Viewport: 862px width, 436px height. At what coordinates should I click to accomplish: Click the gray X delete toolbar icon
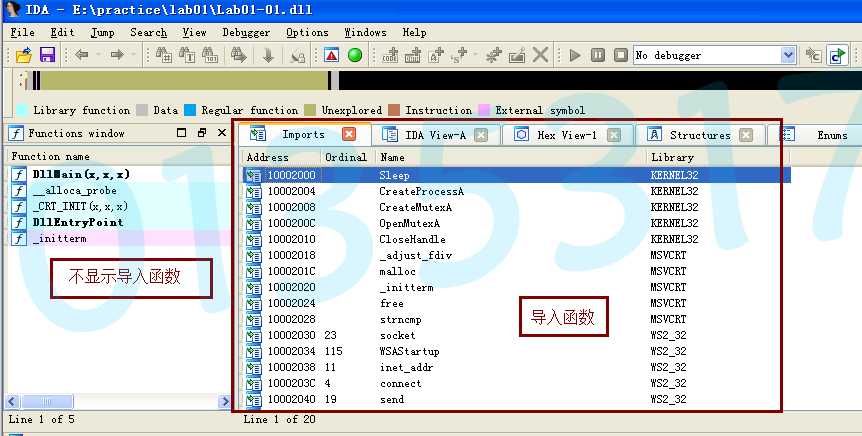[541, 55]
